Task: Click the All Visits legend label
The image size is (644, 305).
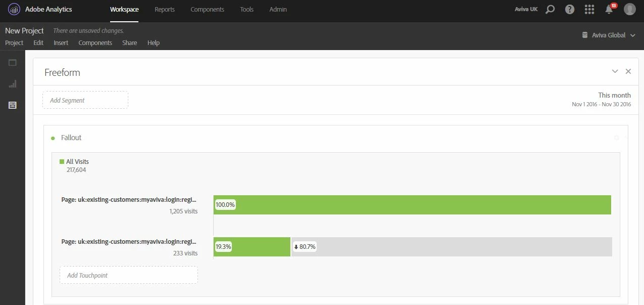Action: (x=77, y=162)
